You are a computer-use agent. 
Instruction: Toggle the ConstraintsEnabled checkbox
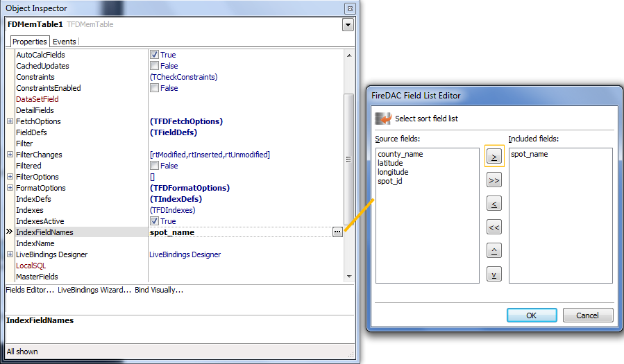(x=154, y=88)
